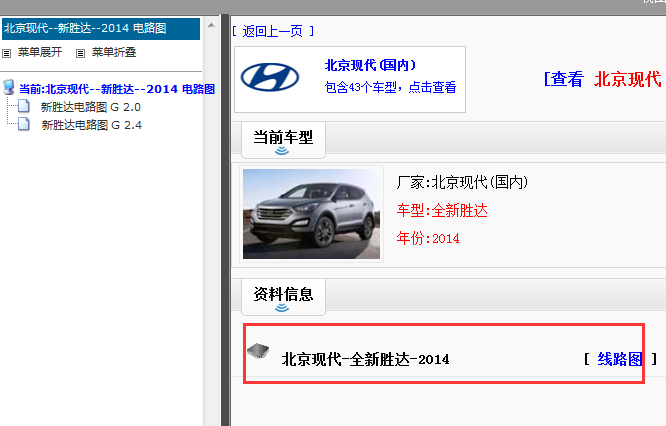This screenshot has height=426, width=666.
Task: Click 包含43个车型，点击查看
Action: click(x=390, y=87)
